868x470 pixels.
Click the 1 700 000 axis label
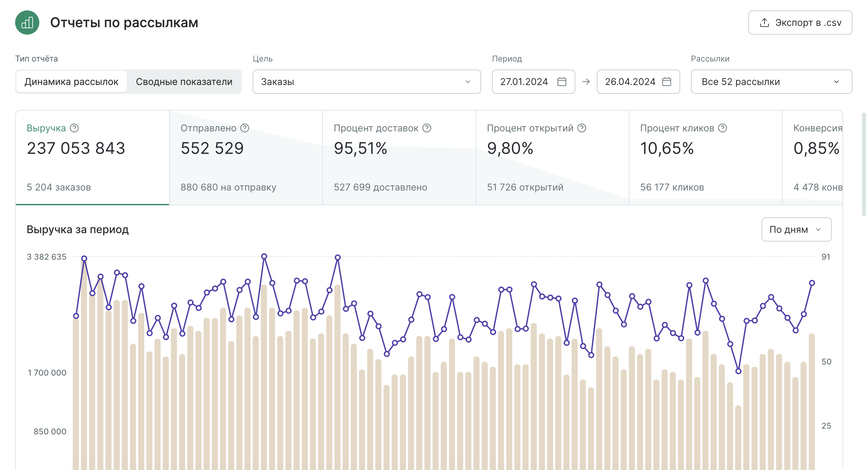point(47,373)
